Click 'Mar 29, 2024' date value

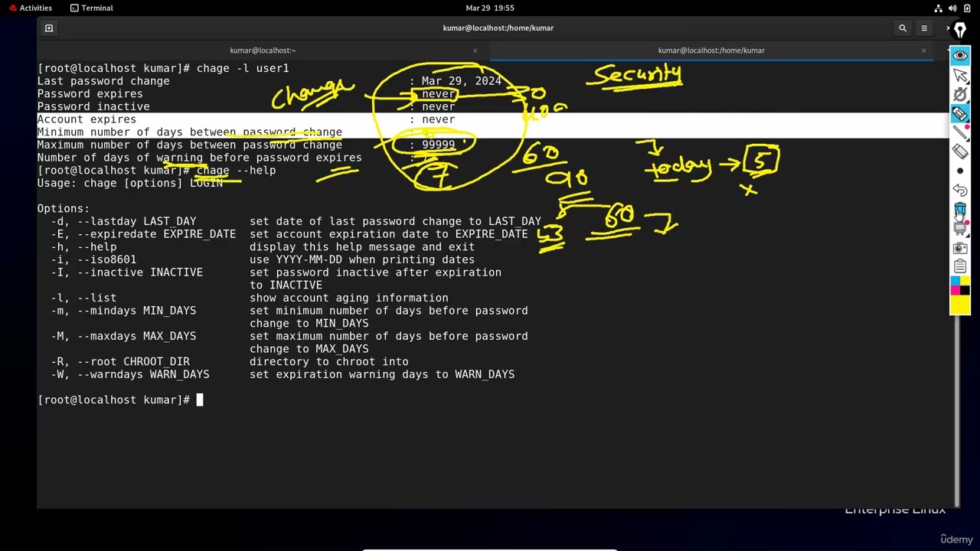pos(462,81)
